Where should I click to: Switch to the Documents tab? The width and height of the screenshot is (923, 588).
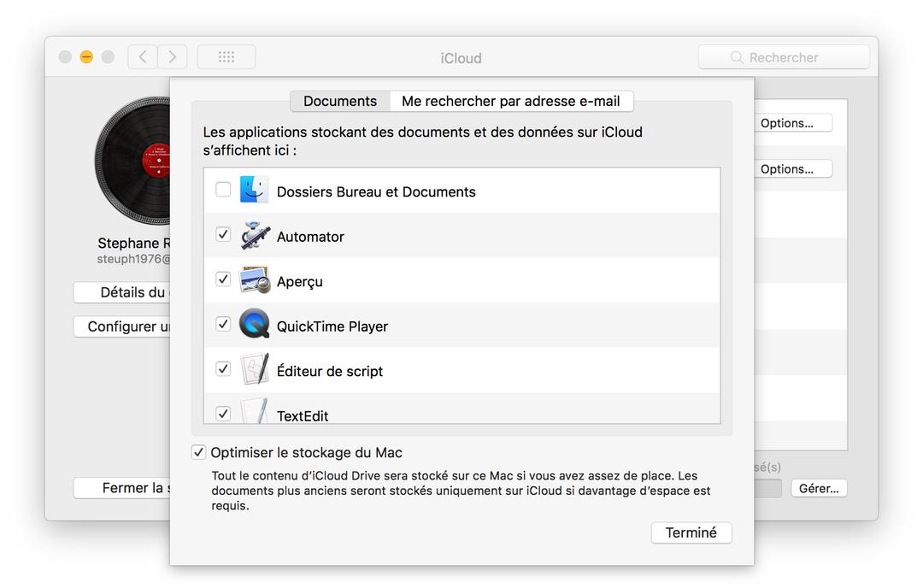340,101
